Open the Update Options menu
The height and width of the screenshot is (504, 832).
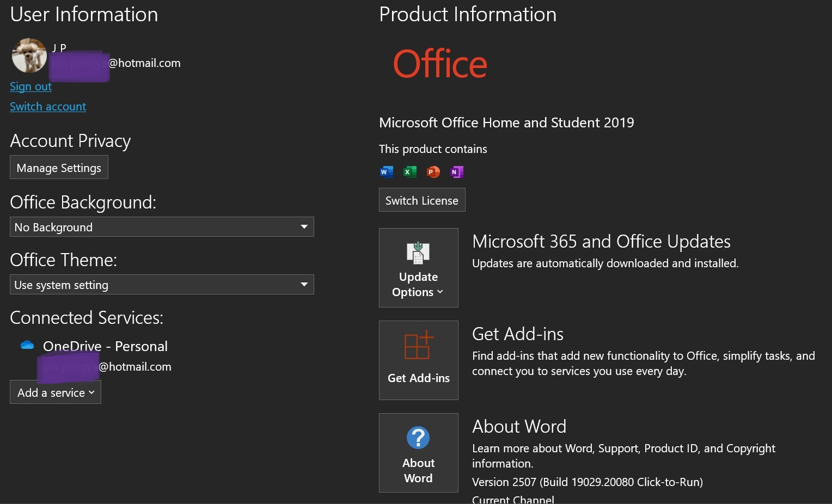pyautogui.click(x=418, y=268)
